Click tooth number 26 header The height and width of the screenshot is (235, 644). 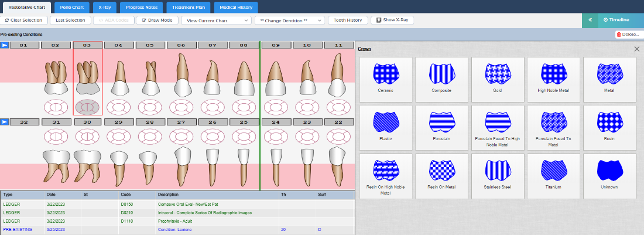pyautogui.click(x=213, y=122)
